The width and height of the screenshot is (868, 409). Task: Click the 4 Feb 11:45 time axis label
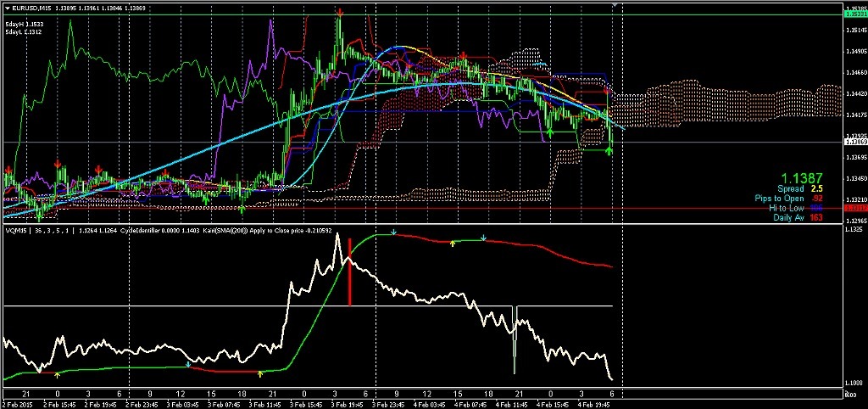point(511,405)
